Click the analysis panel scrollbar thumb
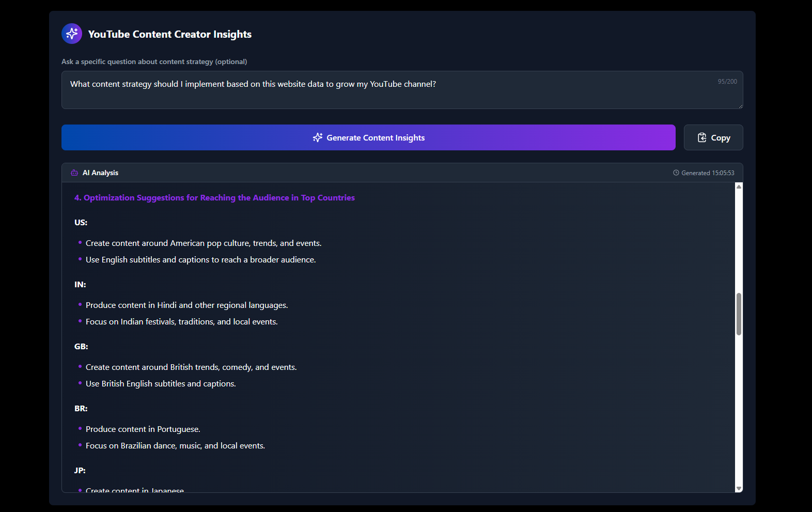The width and height of the screenshot is (812, 512). click(x=739, y=314)
